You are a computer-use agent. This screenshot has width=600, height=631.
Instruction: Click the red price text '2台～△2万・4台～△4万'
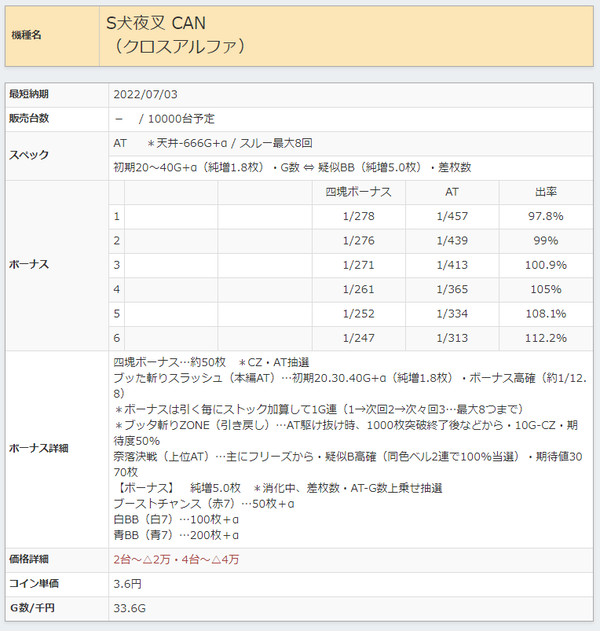click(176, 560)
